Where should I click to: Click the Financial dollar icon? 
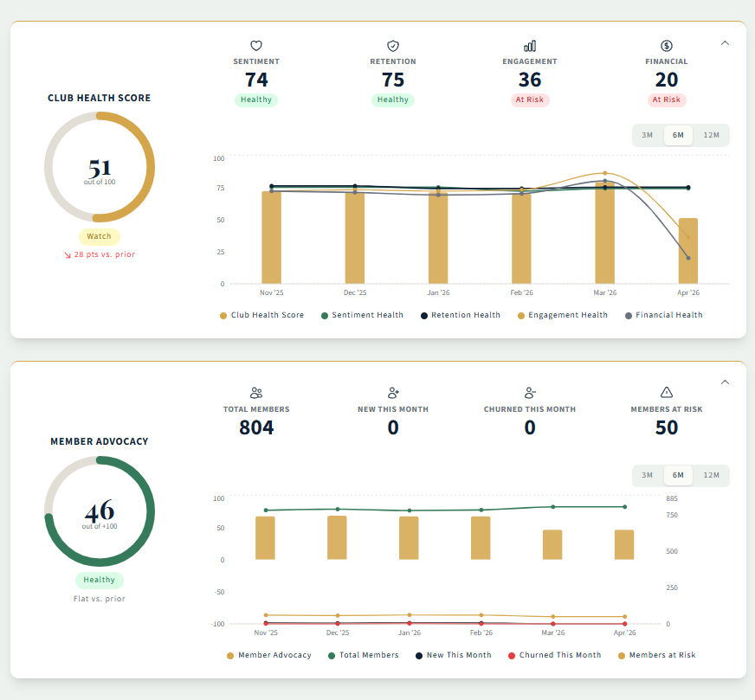(x=667, y=45)
